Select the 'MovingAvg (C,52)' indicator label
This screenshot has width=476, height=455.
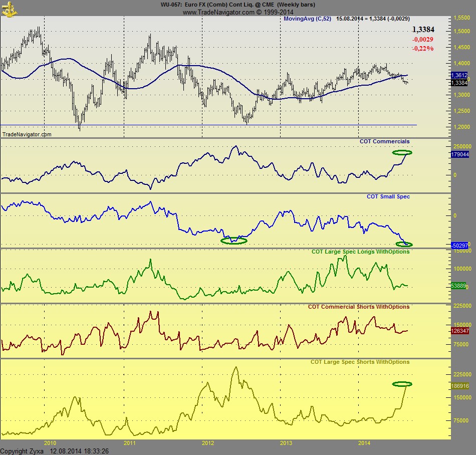click(x=307, y=19)
